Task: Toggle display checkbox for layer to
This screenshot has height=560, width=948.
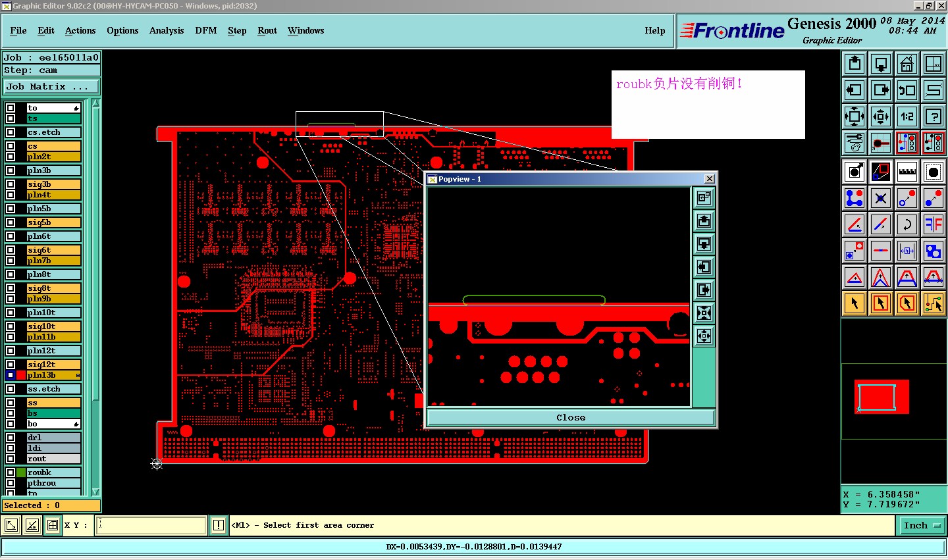Action: (11, 108)
